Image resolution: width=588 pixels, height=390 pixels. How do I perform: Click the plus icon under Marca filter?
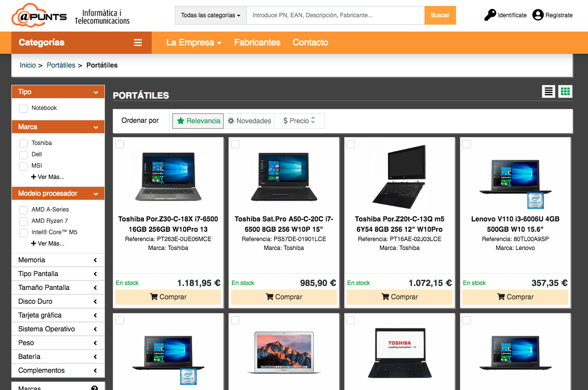[33, 177]
